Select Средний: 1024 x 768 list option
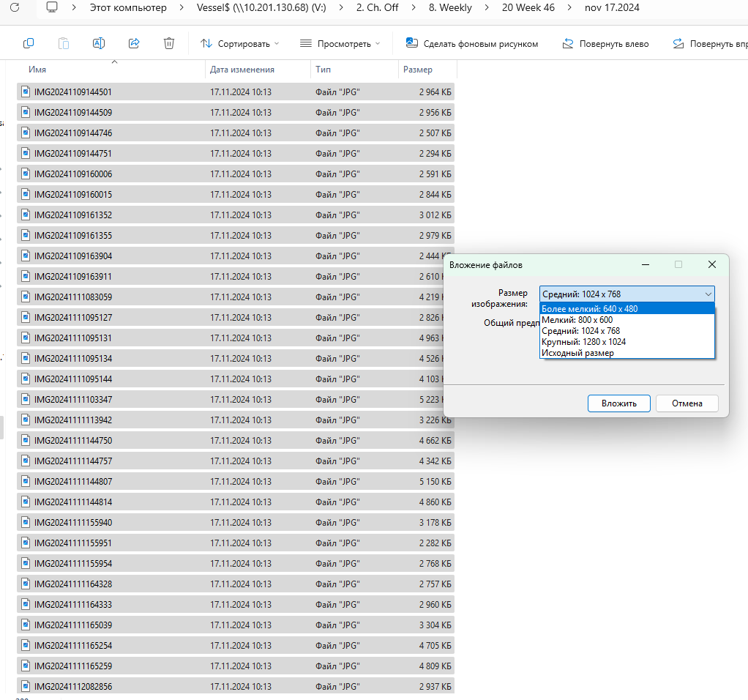The width and height of the screenshot is (748, 700). click(627, 331)
